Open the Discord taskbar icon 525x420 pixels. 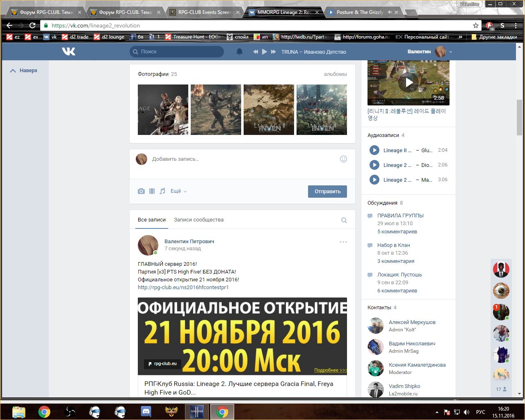coord(146,411)
